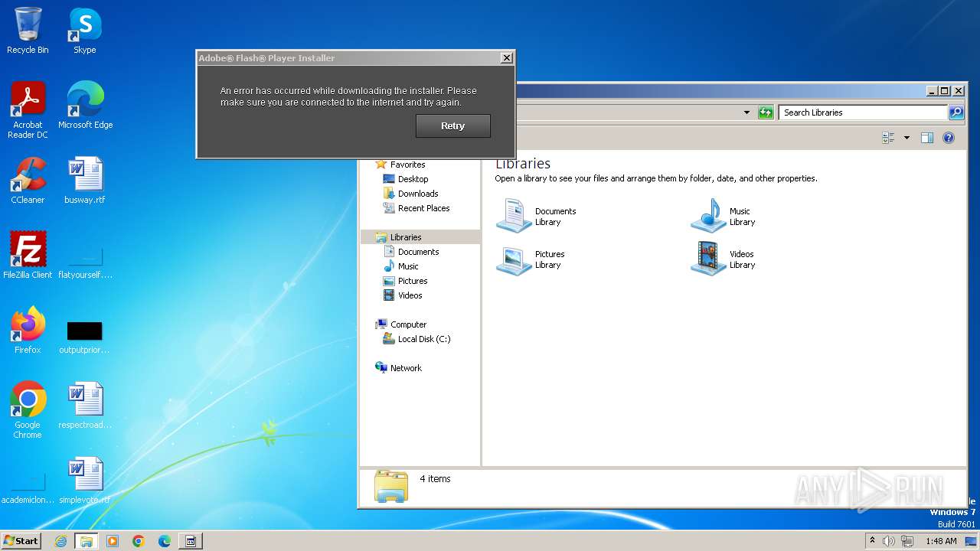Click the search magnifier button in Explorer

956,112
